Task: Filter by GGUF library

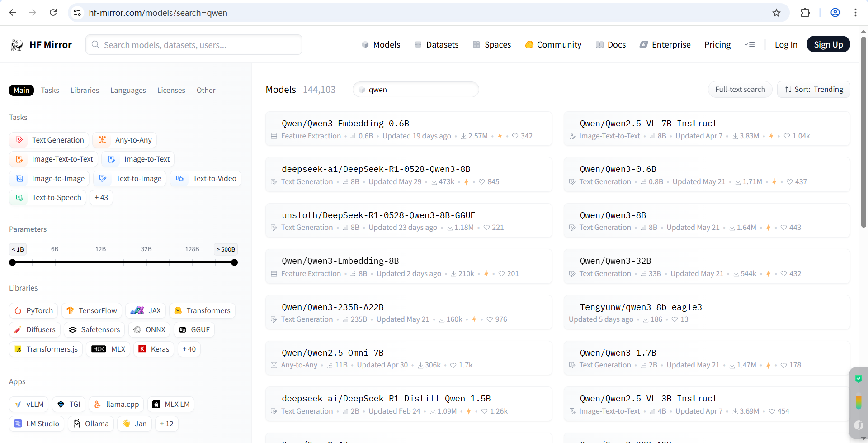Action: pyautogui.click(x=194, y=330)
